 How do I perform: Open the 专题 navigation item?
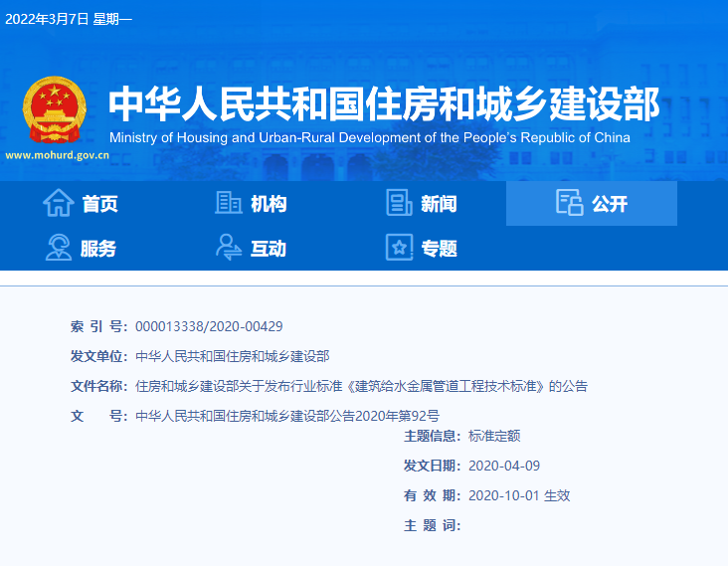[439, 249]
